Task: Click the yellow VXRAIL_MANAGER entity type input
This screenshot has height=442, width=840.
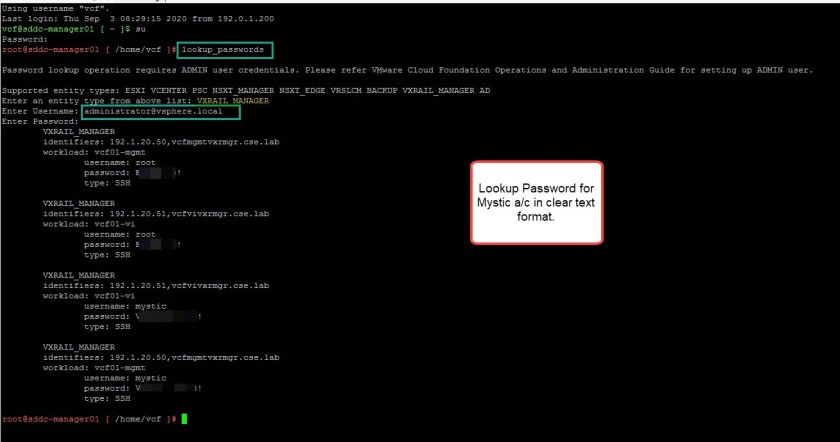Action: coord(233,101)
